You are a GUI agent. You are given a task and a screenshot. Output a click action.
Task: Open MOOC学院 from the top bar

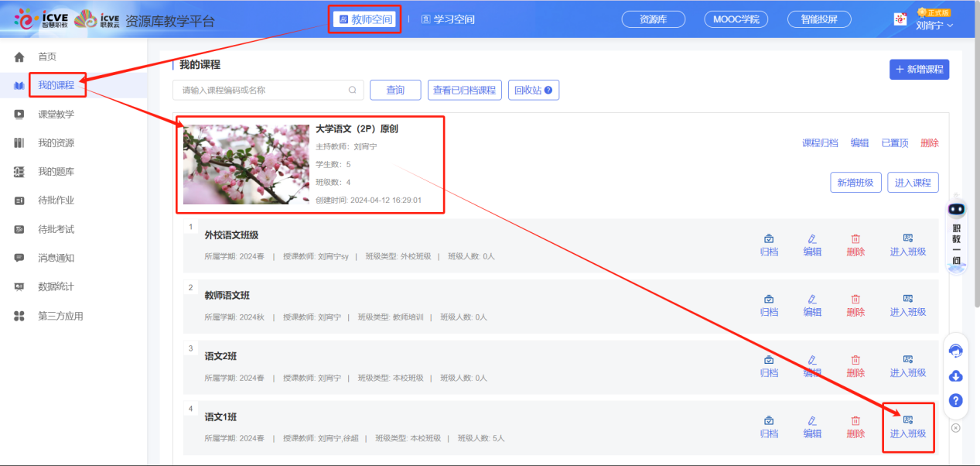[736, 19]
